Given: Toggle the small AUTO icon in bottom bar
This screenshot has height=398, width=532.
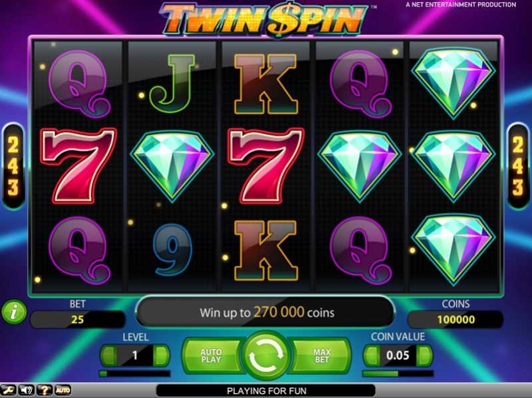Looking at the screenshot, I should [x=63, y=390].
